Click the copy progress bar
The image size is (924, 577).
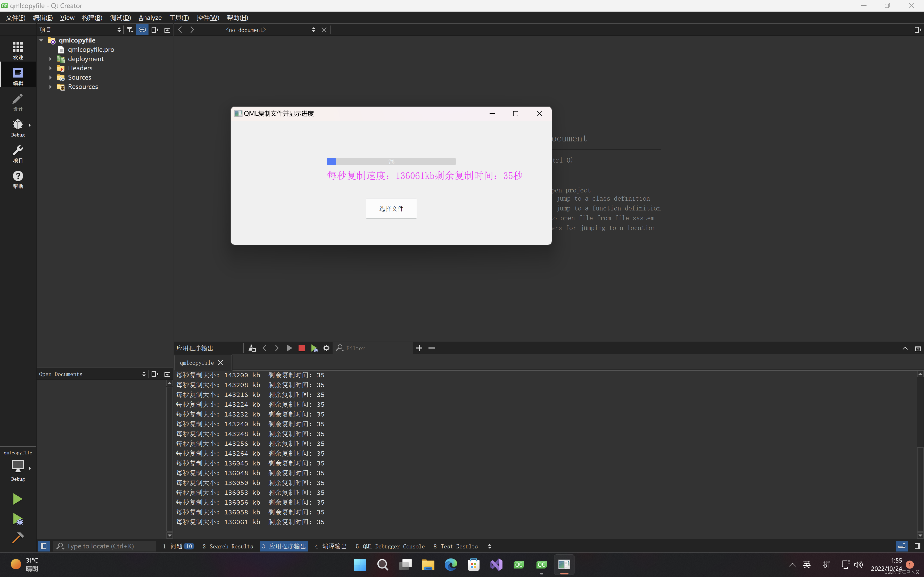tap(391, 162)
